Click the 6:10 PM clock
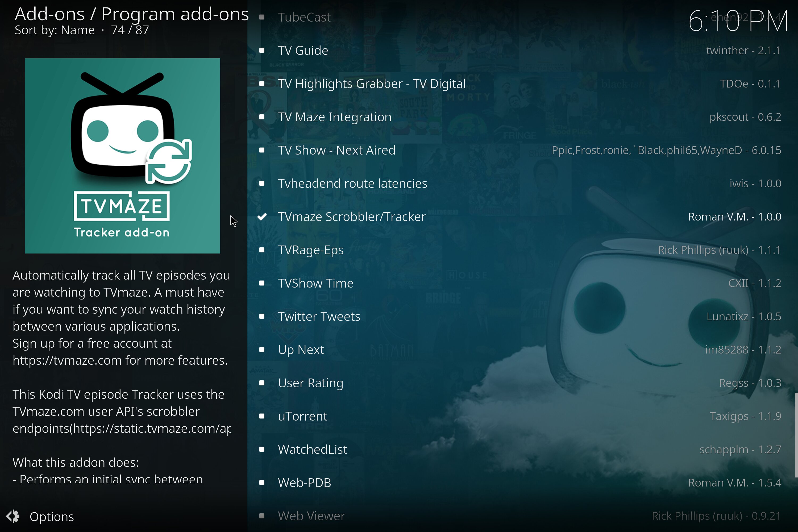 [738, 21]
